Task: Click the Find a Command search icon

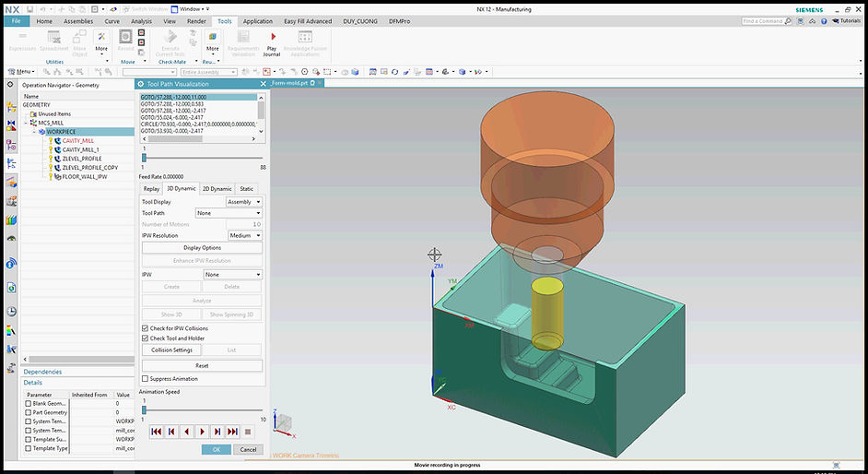Action: click(x=788, y=21)
